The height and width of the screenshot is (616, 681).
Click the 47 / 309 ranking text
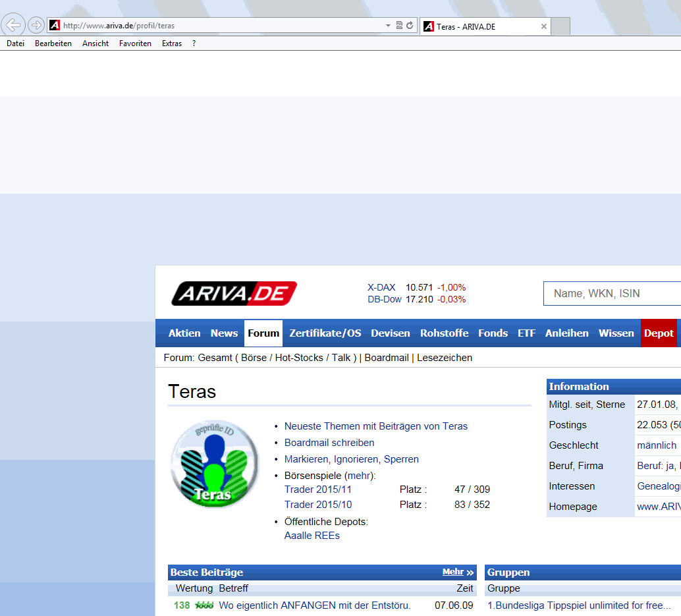(472, 490)
